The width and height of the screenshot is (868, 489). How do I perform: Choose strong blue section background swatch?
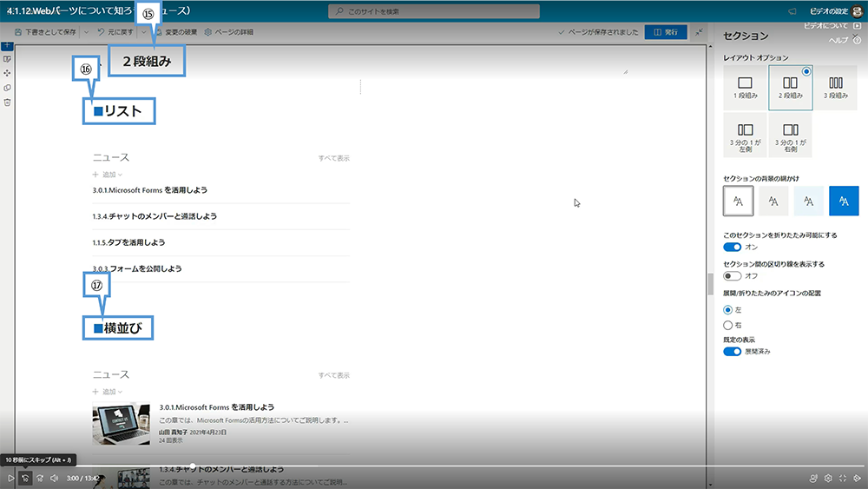[x=844, y=201]
